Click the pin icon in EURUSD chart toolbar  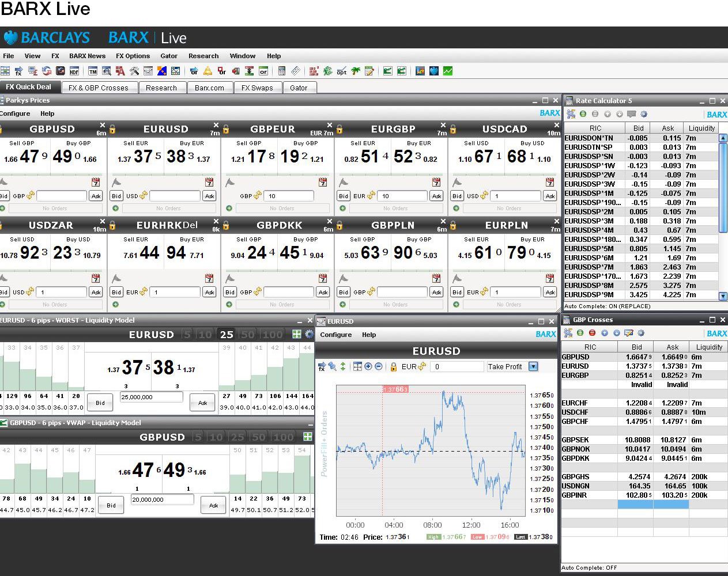pyautogui.click(x=332, y=366)
